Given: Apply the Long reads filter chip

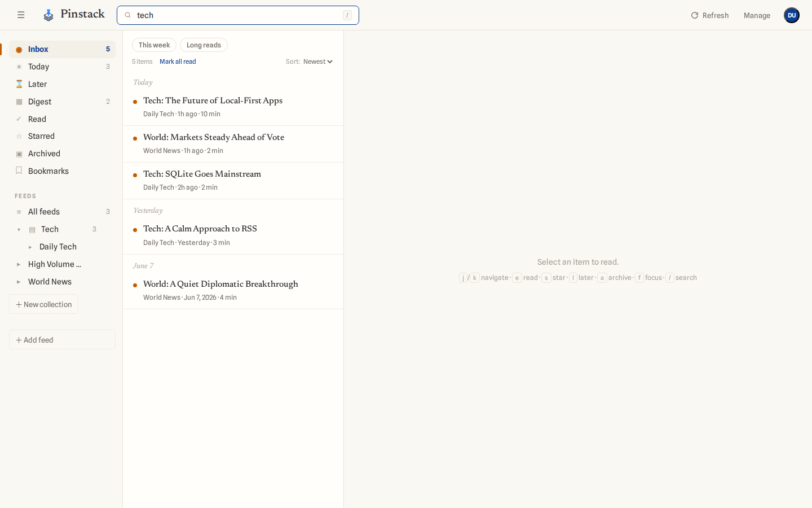Looking at the screenshot, I should pyautogui.click(x=204, y=45).
